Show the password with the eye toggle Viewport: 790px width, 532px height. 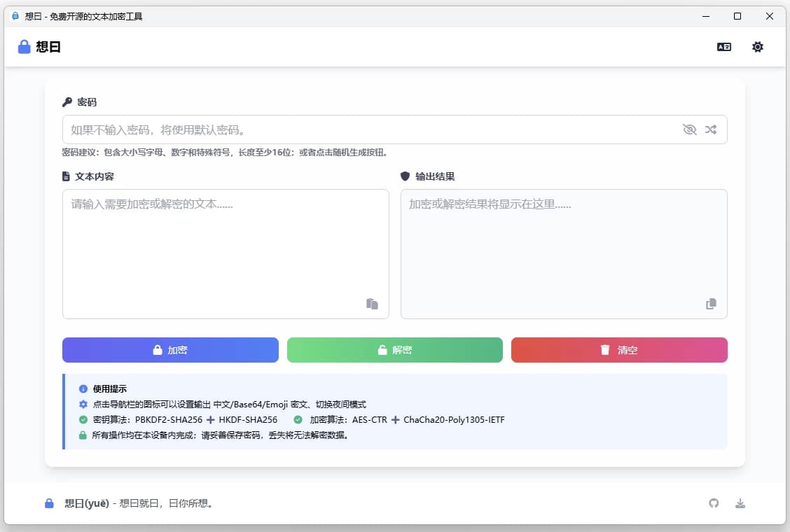click(x=690, y=129)
